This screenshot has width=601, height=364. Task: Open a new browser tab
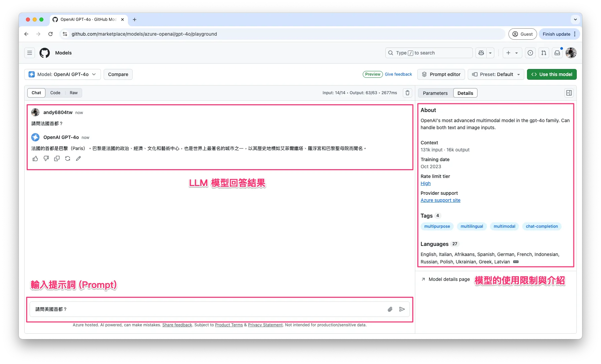coord(135,20)
